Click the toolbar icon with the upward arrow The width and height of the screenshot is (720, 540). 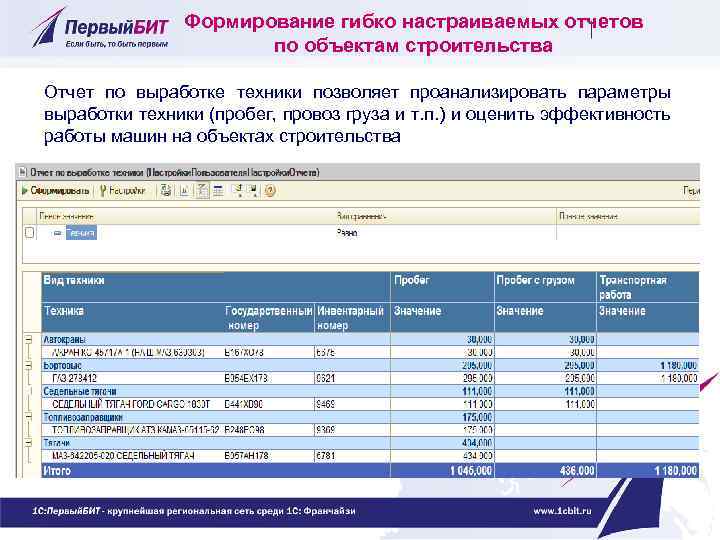coord(237,191)
